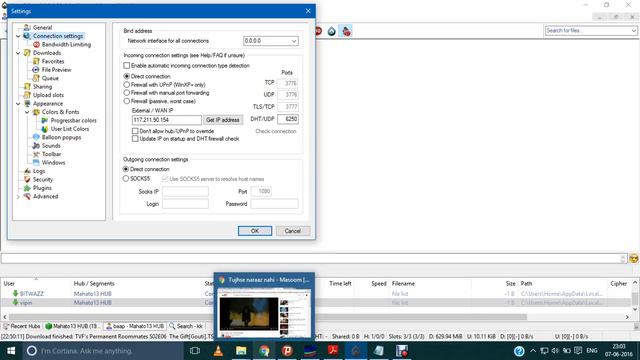This screenshot has width=640, height=360.
Task: Click the Chrome video preview thumbnail
Action: [x=264, y=313]
